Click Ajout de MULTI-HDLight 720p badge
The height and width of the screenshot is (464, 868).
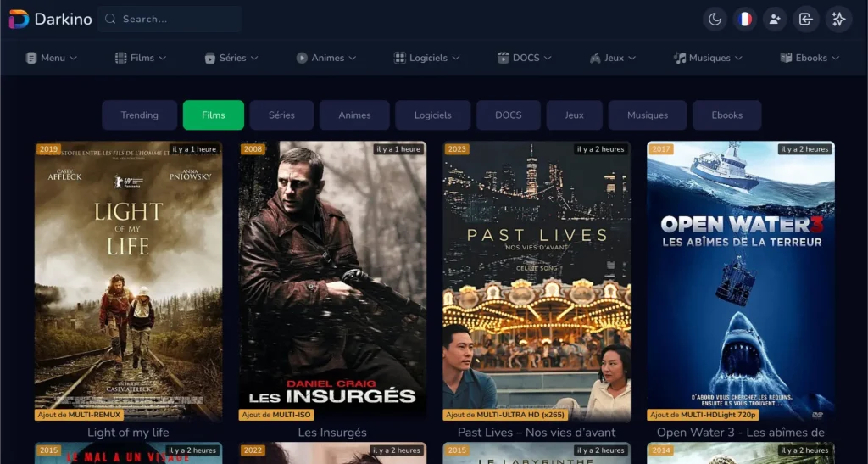click(x=703, y=415)
